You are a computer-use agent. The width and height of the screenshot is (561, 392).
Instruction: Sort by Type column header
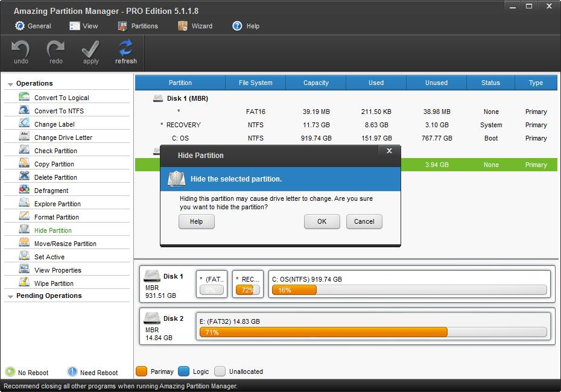[536, 83]
